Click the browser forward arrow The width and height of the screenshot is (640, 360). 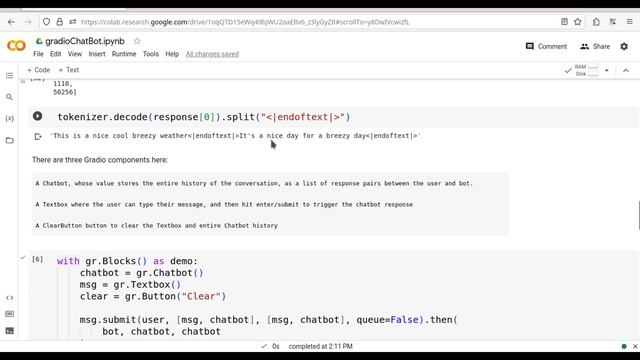[x=28, y=22]
